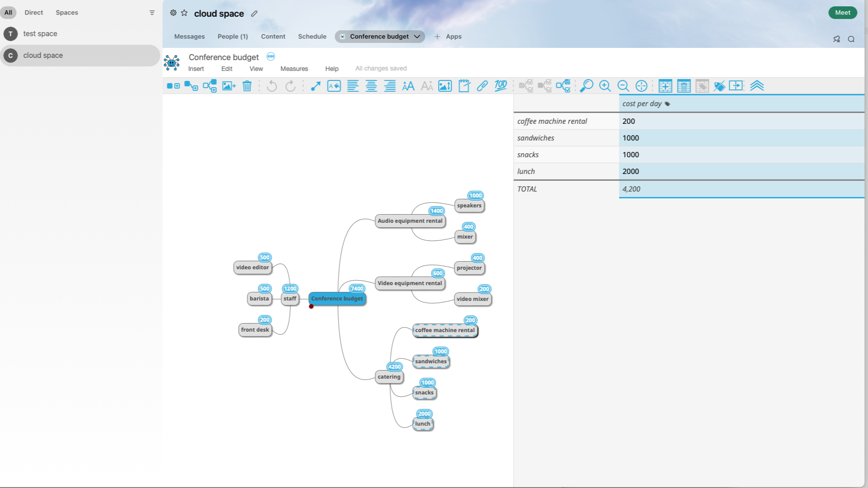Image resolution: width=868 pixels, height=488 pixels.
Task: Switch to the Content tab
Action: [x=273, y=37]
